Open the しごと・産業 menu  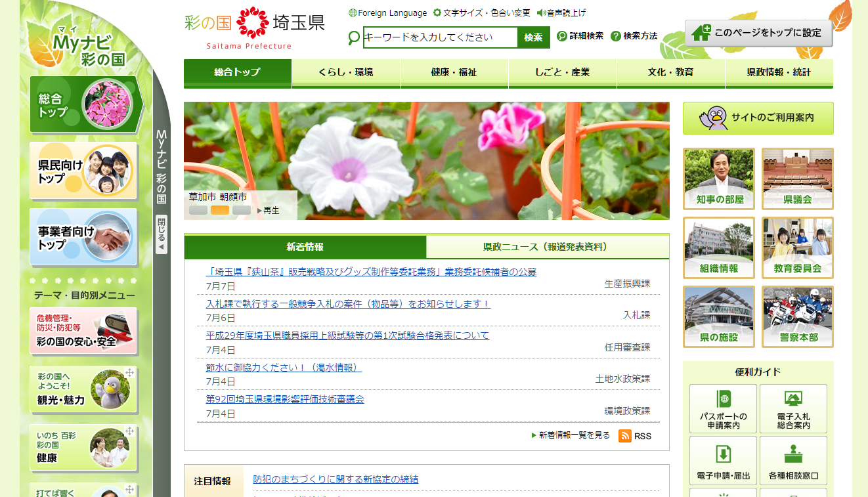click(x=563, y=73)
